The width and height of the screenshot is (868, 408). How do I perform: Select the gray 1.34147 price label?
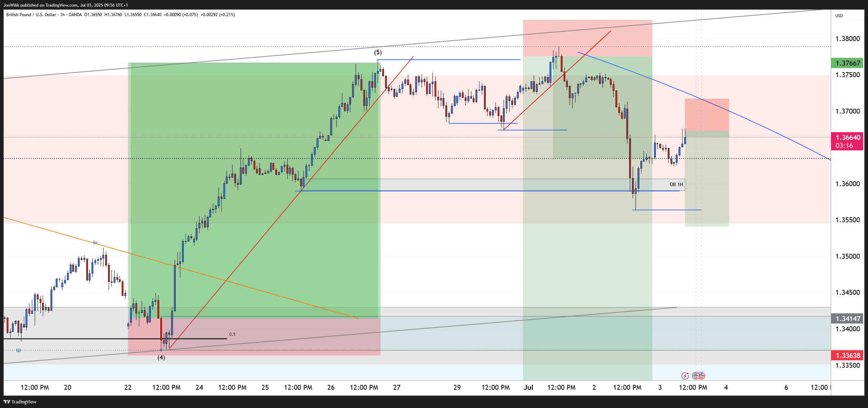click(847, 319)
